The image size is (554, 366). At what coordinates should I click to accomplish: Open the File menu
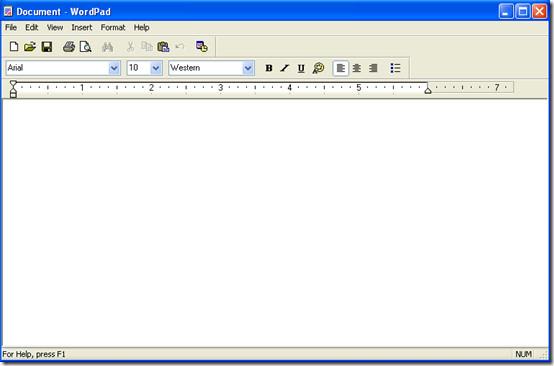(x=11, y=28)
